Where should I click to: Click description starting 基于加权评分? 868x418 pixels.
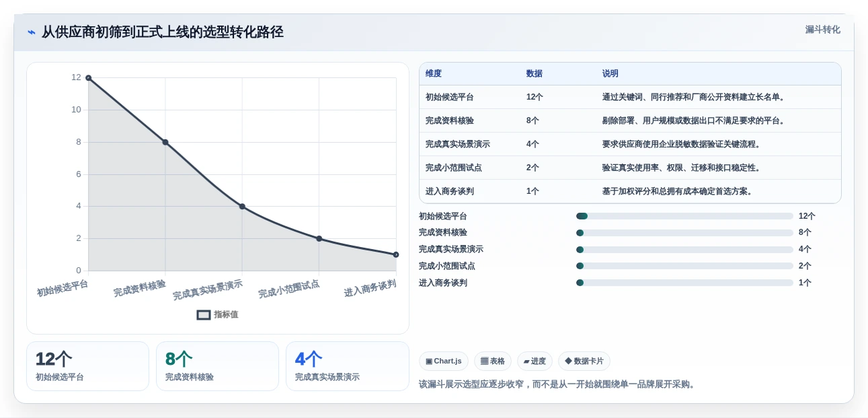(679, 191)
